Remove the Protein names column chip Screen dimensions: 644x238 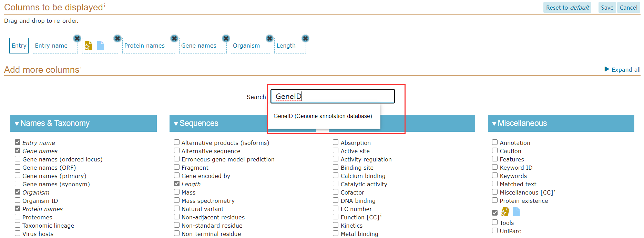(174, 38)
